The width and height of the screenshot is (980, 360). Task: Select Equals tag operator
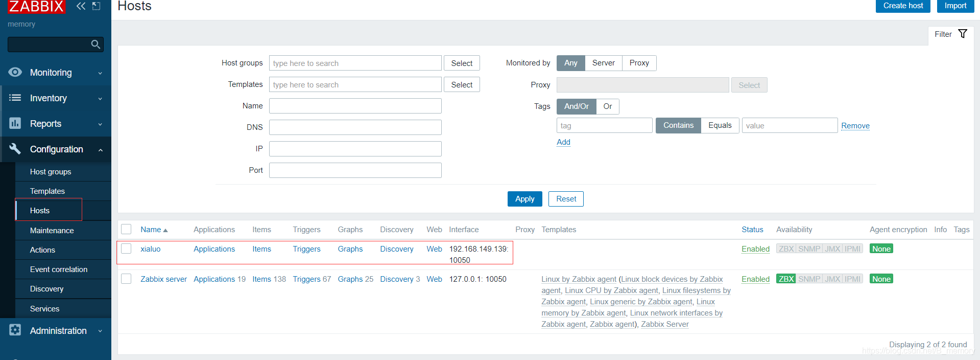(x=720, y=125)
